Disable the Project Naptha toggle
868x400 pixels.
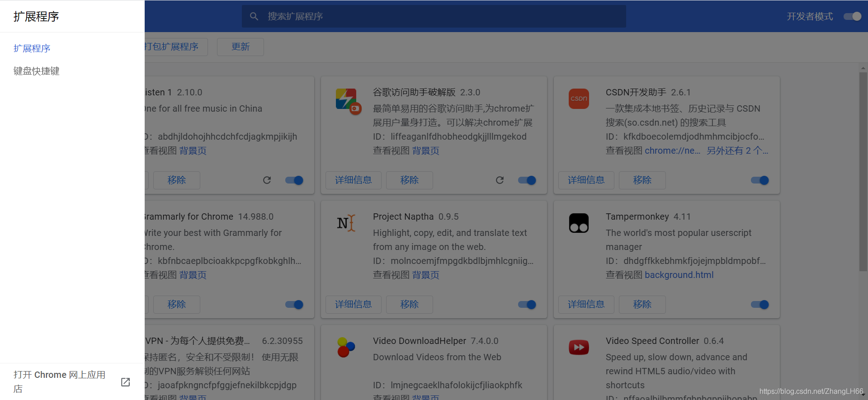point(527,305)
